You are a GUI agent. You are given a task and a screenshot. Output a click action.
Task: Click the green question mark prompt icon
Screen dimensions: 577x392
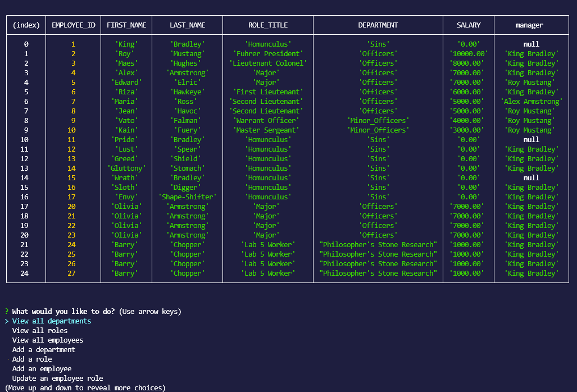point(6,311)
